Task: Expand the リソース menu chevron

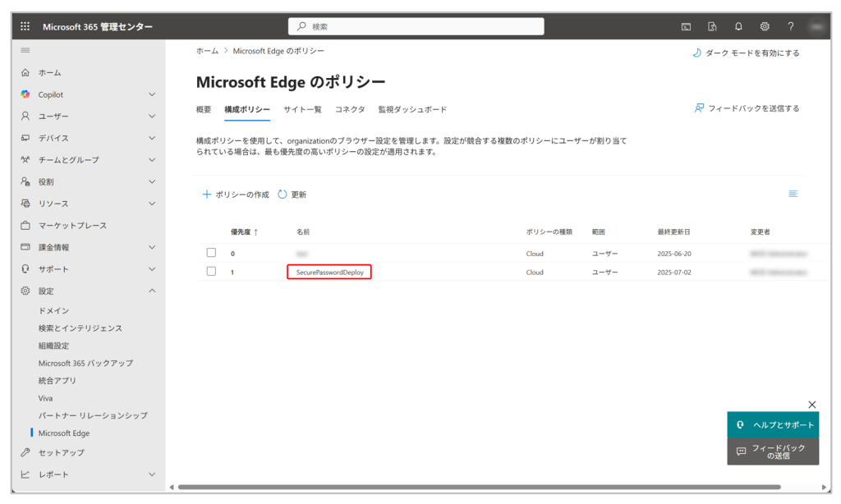Action: click(x=152, y=204)
